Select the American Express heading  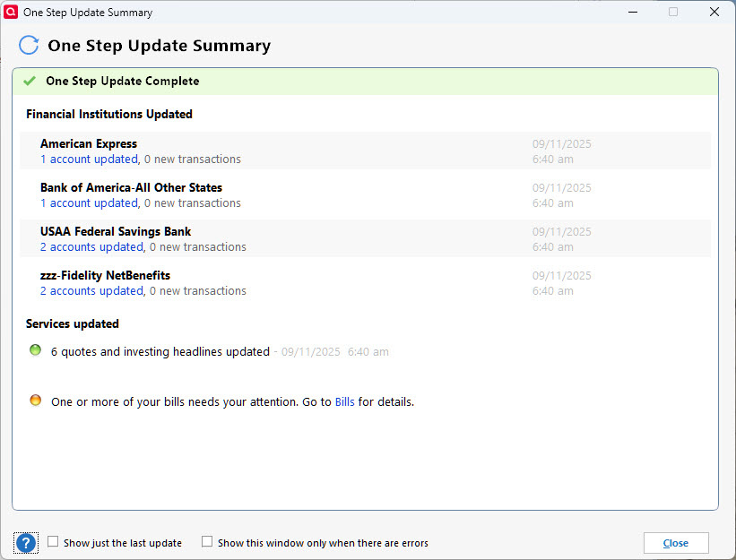point(89,143)
